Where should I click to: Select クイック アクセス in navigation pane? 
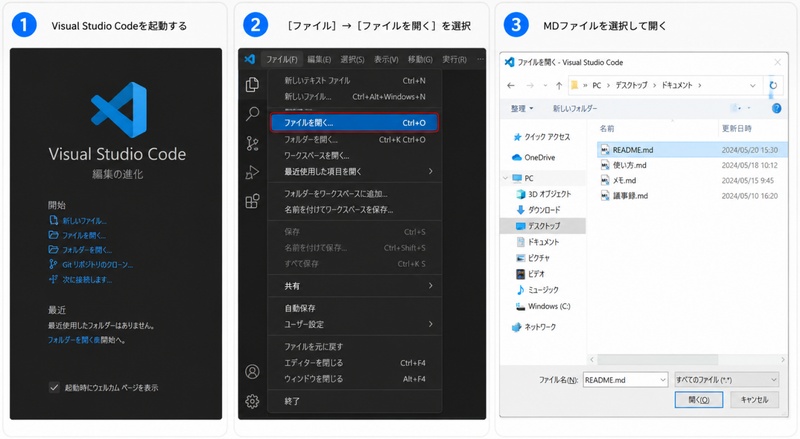click(541, 137)
